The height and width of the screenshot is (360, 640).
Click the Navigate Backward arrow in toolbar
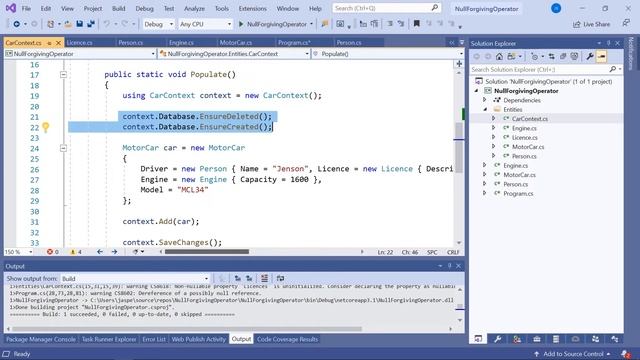[16, 24]
